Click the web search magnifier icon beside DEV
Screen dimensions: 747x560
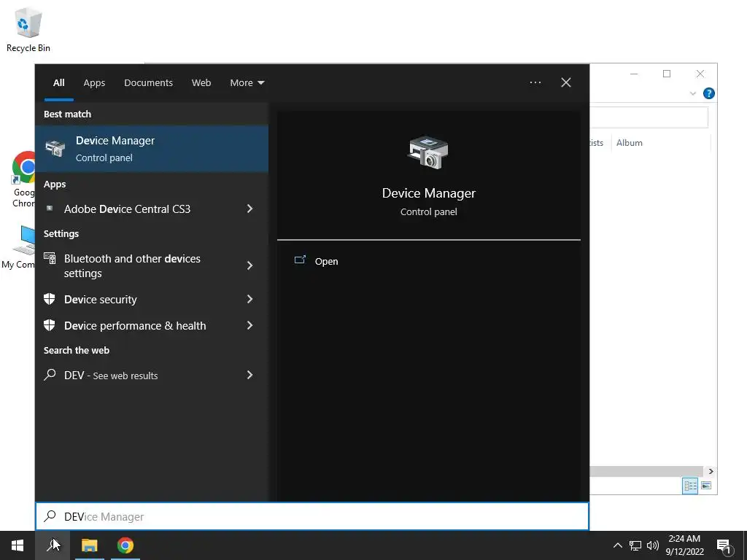click(50, 375)
